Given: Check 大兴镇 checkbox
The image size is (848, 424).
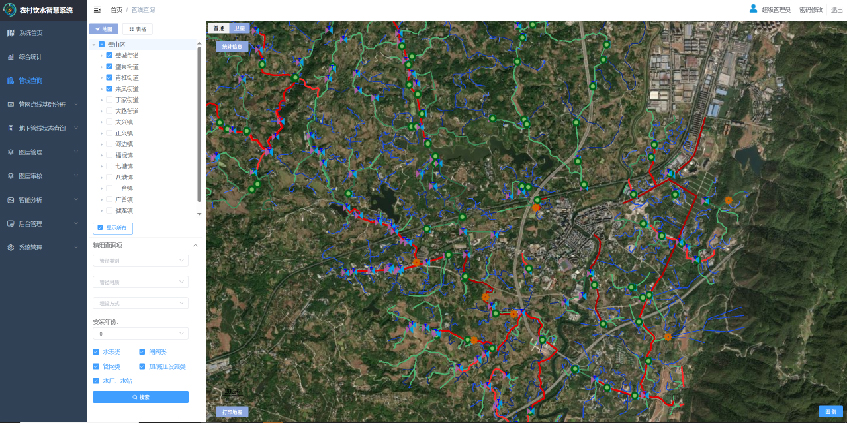Looking at the screenshot, I should 109,122.
